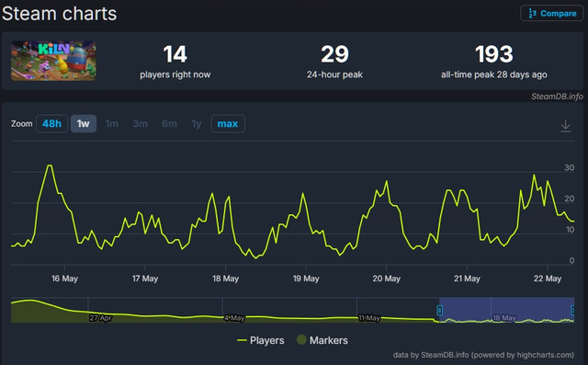Select the 1w zoom range
This screenshot has height=365, width=588.
[x=84, y=124]
